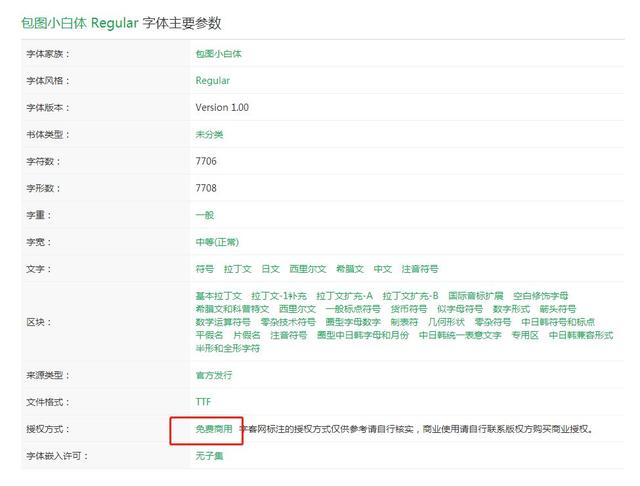Viewport: 640px width, 486px height.
Task: Click the 中等(正常) font width link
Action: pyautogui.click(x=217, y=242)
